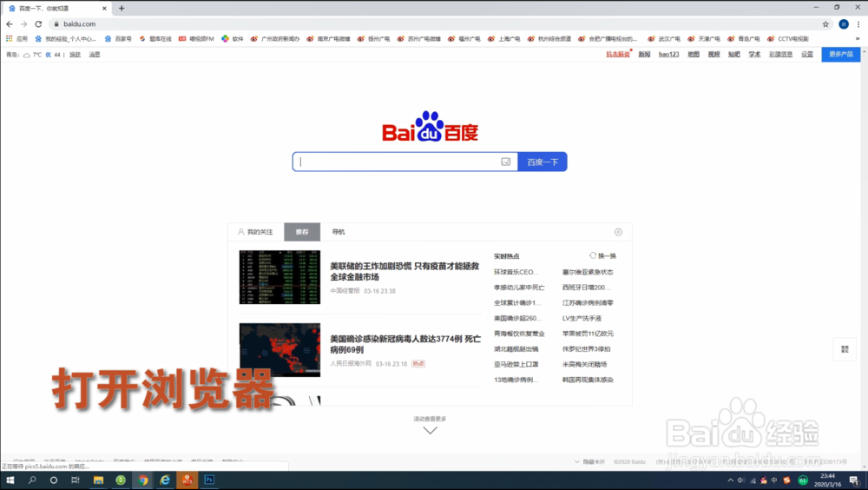Click the browser back arrow

(10, 23)
